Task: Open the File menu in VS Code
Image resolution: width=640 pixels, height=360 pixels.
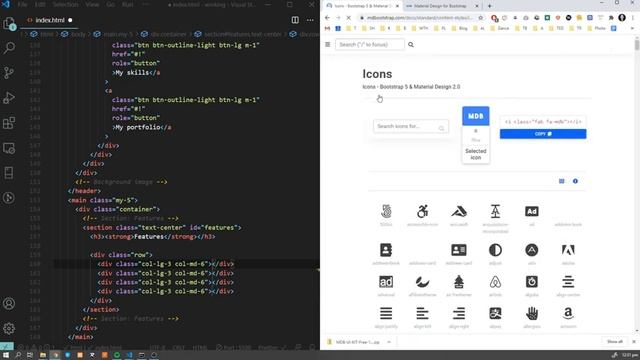Action: 22,4
